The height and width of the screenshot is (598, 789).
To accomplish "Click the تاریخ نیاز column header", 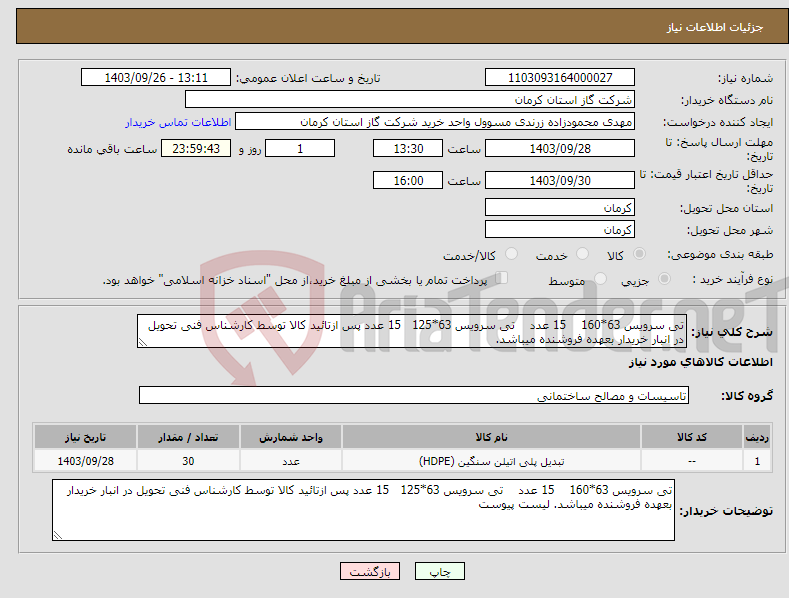I will click(x=86, y=437).
